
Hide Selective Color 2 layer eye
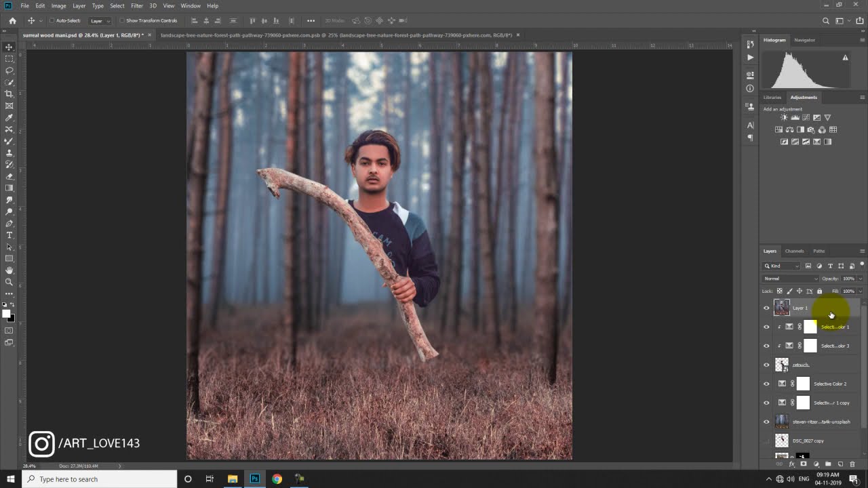click(x=766, y=384)
